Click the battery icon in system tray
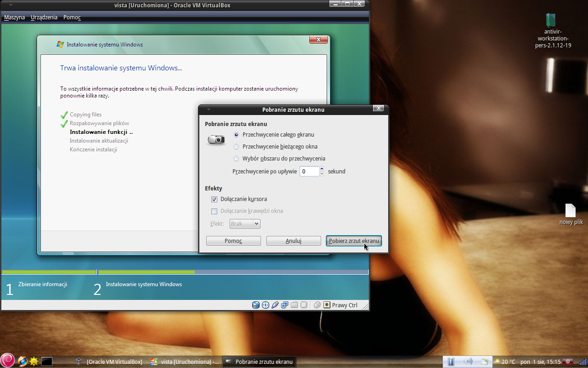588x368 pixels. pyautogui.click(x=451, y=362)
